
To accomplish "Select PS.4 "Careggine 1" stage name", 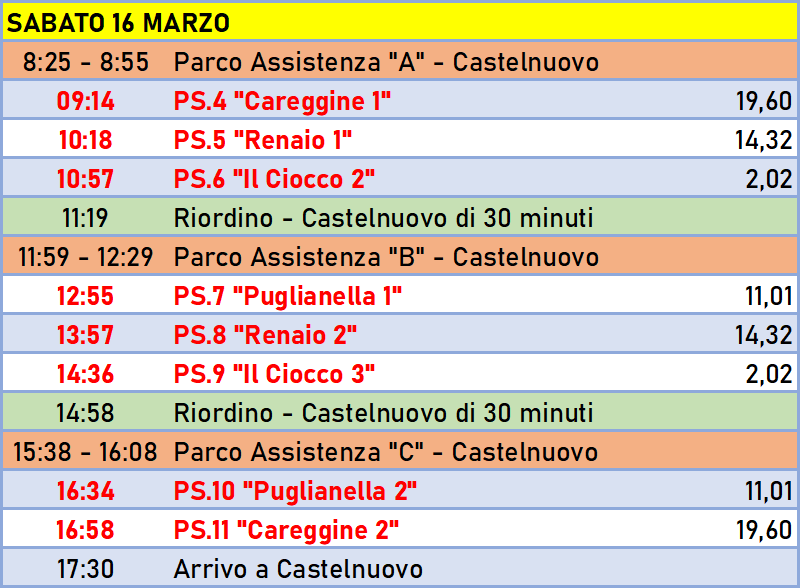I will (282, 101).
